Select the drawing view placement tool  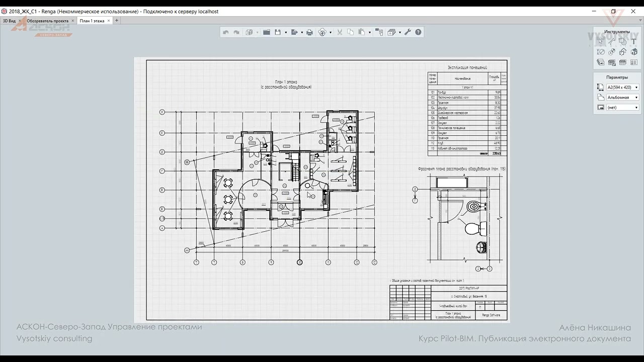pos(623,52)
